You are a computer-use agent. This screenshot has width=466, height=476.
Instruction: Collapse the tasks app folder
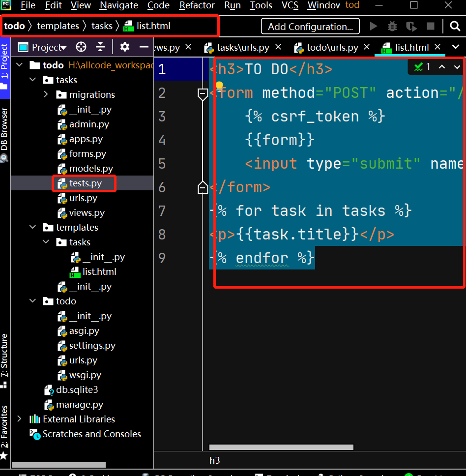[33, 80]
